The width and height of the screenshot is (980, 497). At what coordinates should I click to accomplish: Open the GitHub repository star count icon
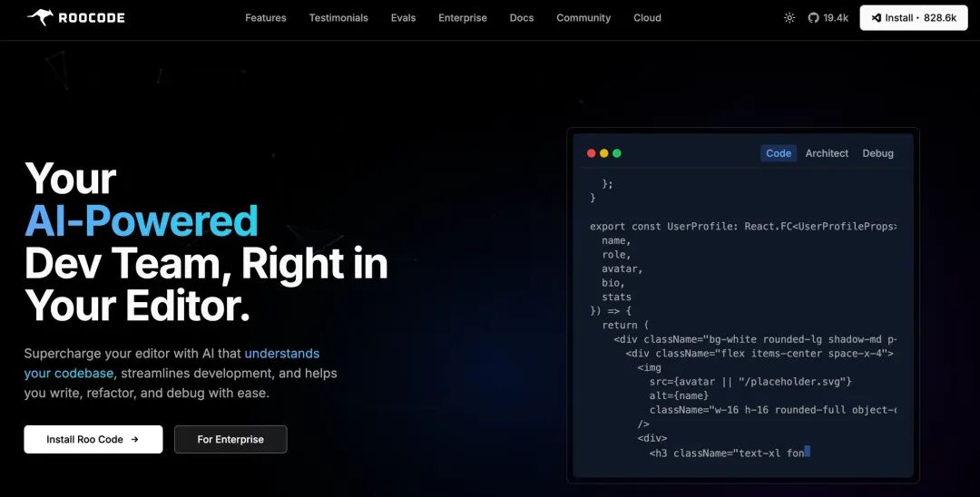(x=813, y=18)
